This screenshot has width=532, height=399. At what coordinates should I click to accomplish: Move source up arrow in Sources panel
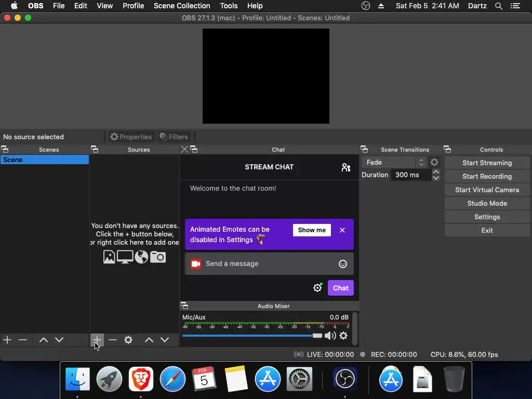pyautogui.click(x=149, y=340)
